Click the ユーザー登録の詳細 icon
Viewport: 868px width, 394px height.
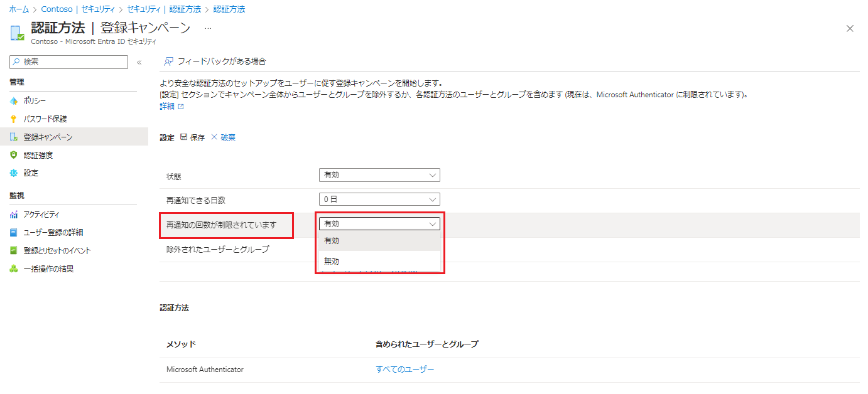(x=14, y=233)
